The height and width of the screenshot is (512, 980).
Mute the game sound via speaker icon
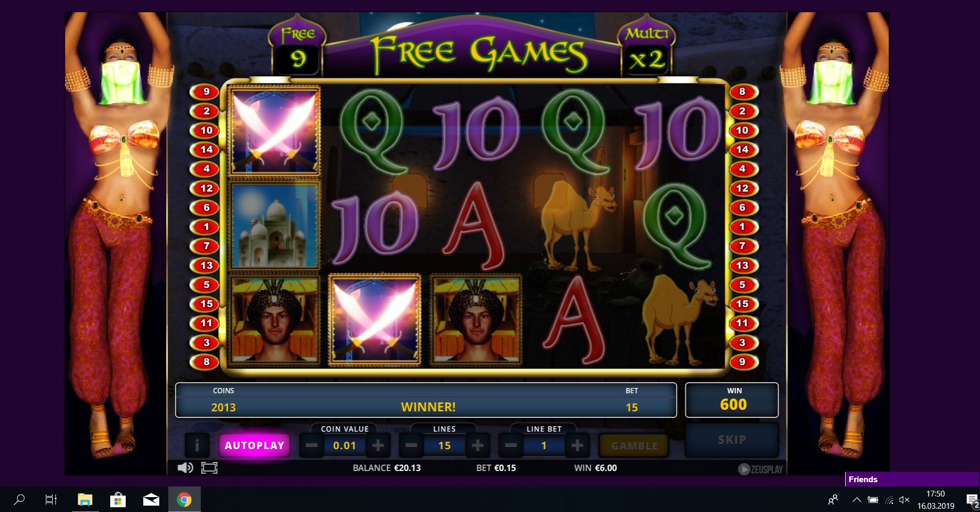point(185,468)
